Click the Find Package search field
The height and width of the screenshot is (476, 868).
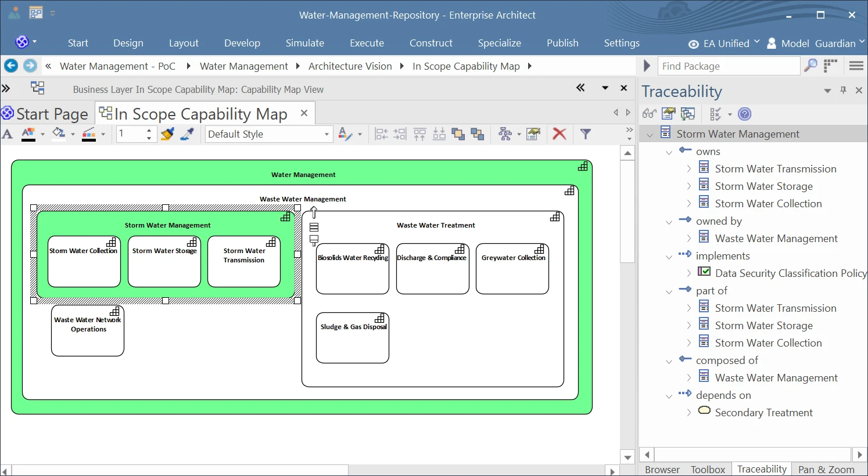tap(729, 66)
